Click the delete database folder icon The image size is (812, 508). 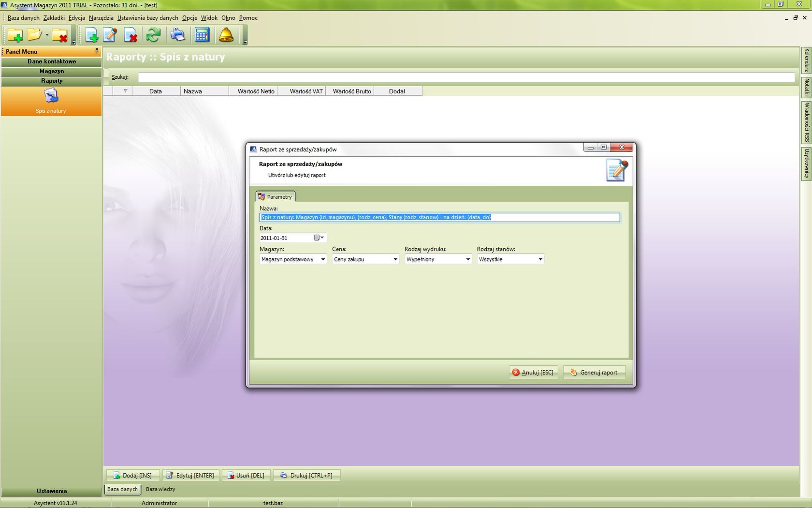point(59,35)
